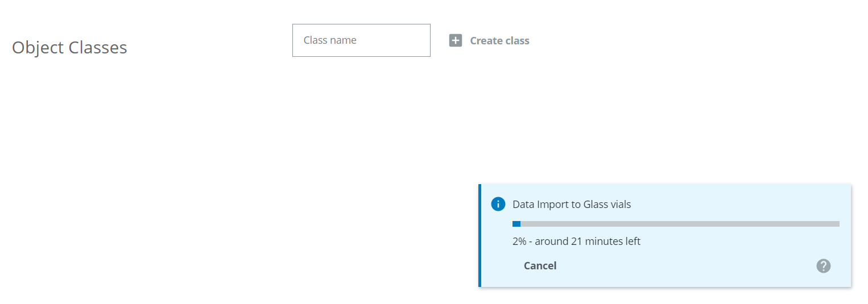Screen dimensions: 868x304
Task: Select the Object Classes heading
Action: [x=69, y=47]
